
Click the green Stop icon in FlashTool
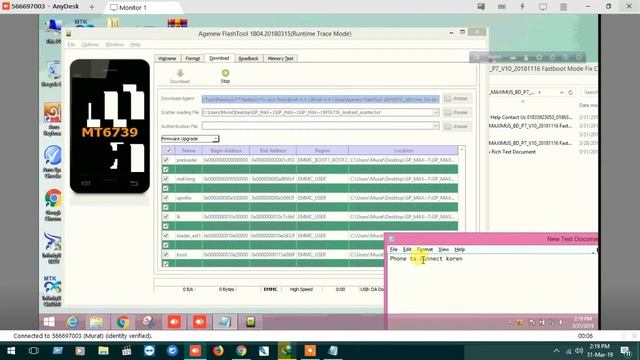point(225,73)
